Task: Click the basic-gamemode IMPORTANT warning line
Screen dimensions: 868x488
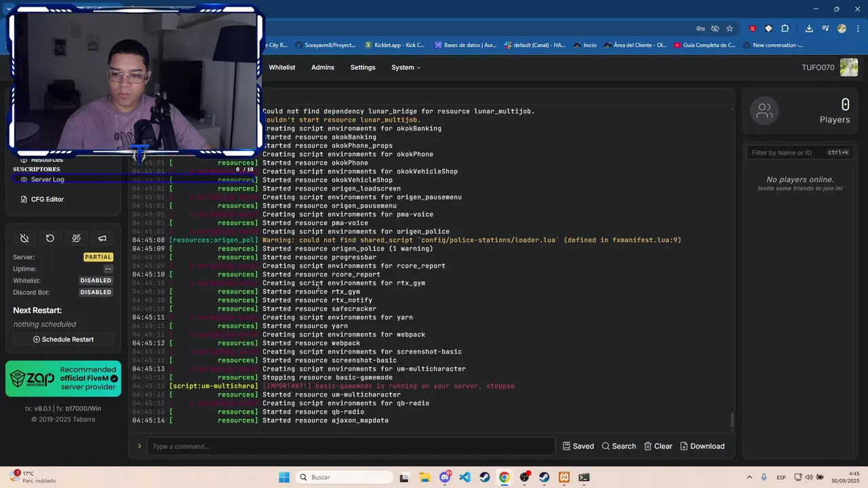Action: [x=389, y=386]
